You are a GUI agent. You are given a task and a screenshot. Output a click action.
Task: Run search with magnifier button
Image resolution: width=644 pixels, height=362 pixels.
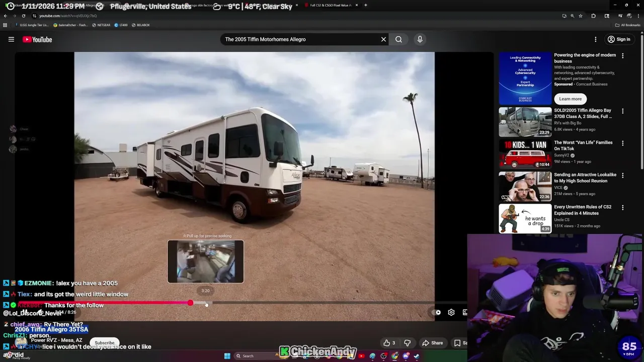(398, 39)
